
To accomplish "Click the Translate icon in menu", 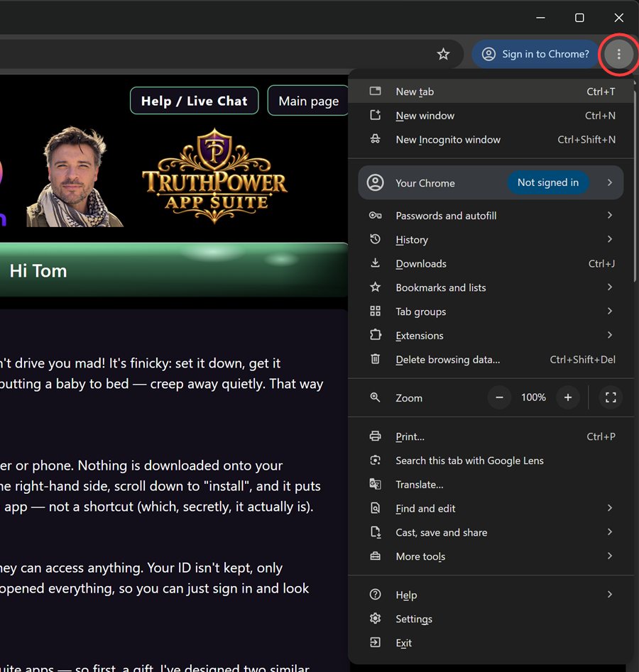I will [376, 484].
